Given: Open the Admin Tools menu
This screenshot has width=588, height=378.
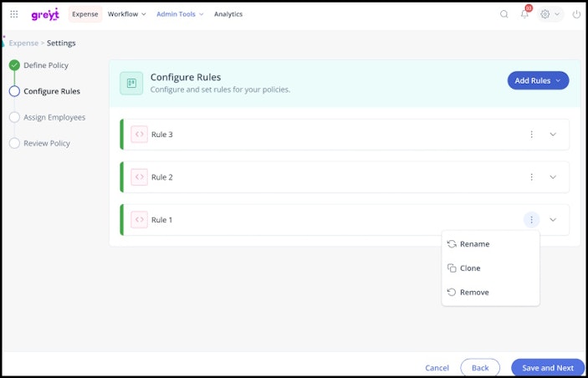Looking at the screenshot, I should tap(180, 14).
